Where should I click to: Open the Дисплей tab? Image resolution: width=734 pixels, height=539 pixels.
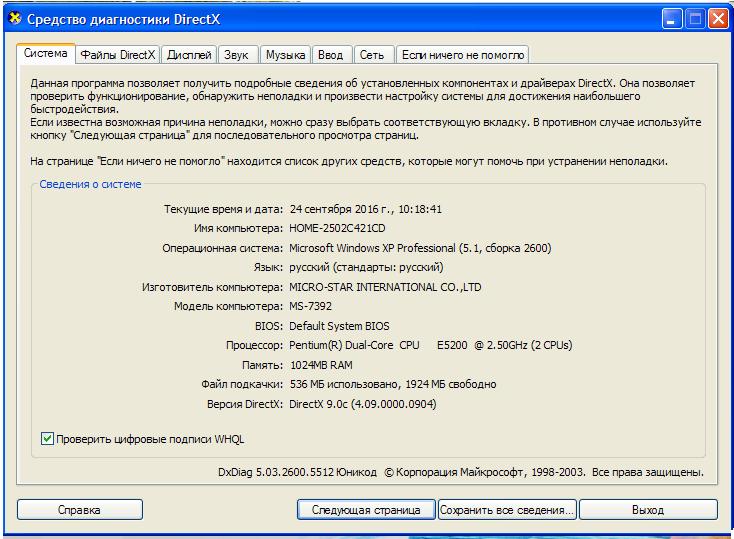[189, 55]
